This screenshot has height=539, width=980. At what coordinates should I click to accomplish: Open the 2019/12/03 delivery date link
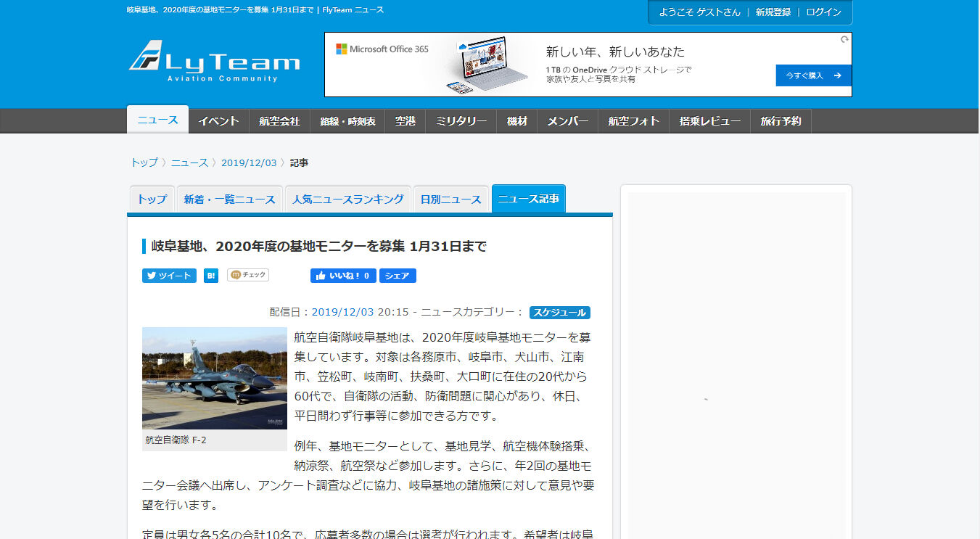click(342, 312)
